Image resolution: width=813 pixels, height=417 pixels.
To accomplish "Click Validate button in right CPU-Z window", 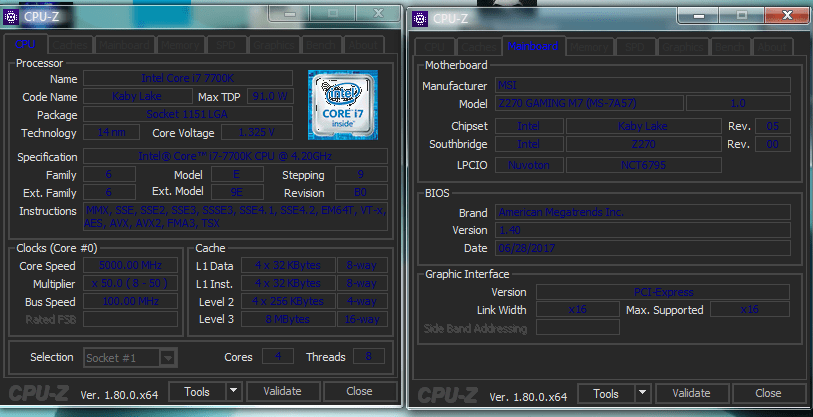I will coord(692,393).
